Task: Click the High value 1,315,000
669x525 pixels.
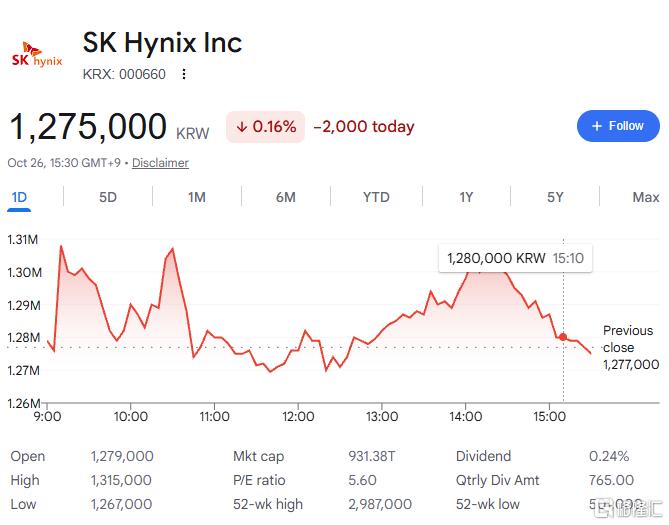Action: click(x=121, y=480)
